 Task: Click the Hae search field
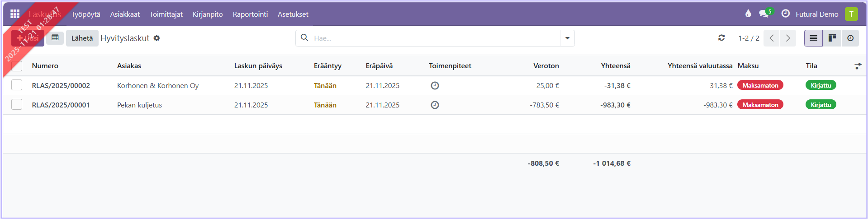point(434,38)
